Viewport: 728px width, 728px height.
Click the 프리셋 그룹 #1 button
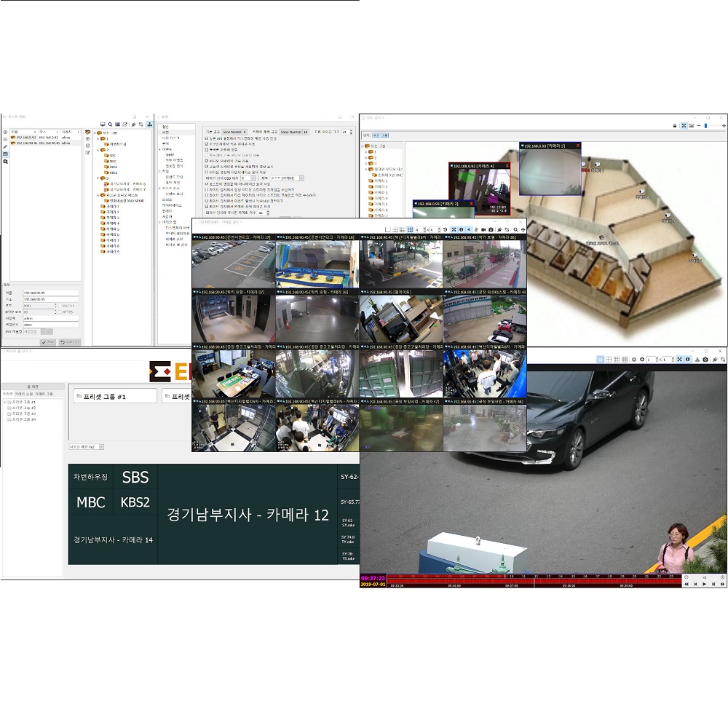(115, 396)
